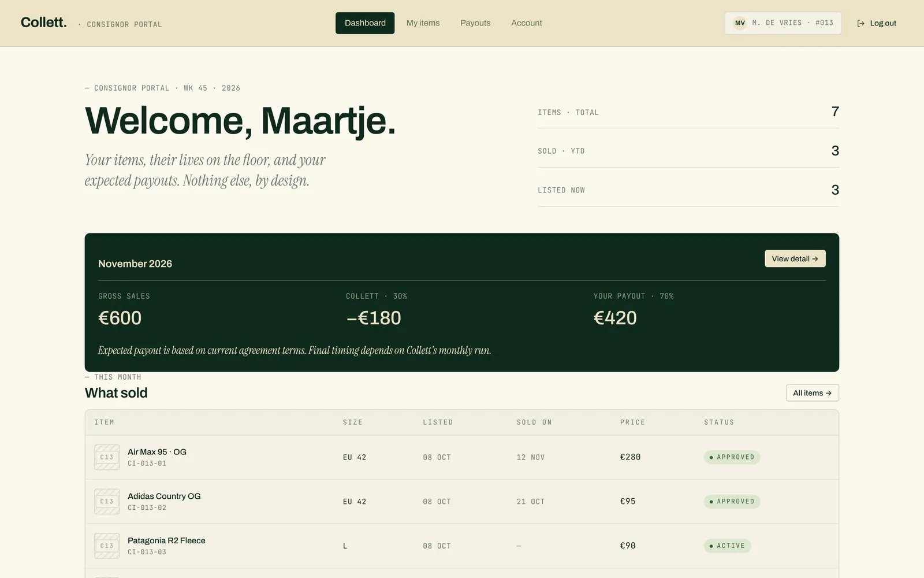Click the Items · Total stat row
924x578 pixels.
click(x=688, y=112)
